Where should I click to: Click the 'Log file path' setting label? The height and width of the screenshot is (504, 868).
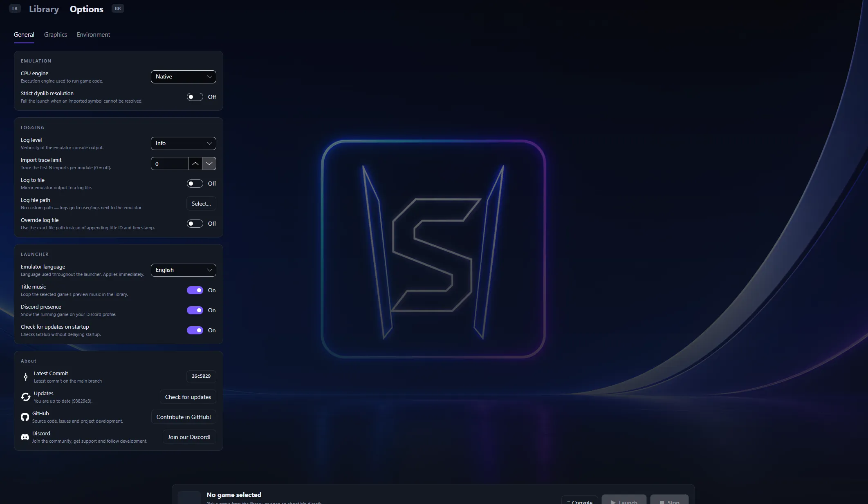click(36, 200)
